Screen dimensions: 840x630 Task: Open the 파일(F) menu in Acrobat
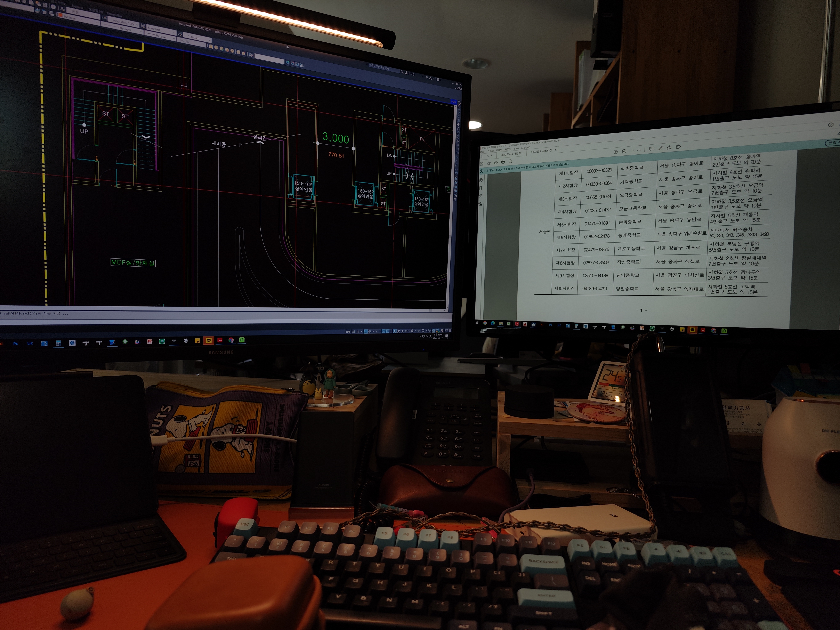[x=483, y=152]
